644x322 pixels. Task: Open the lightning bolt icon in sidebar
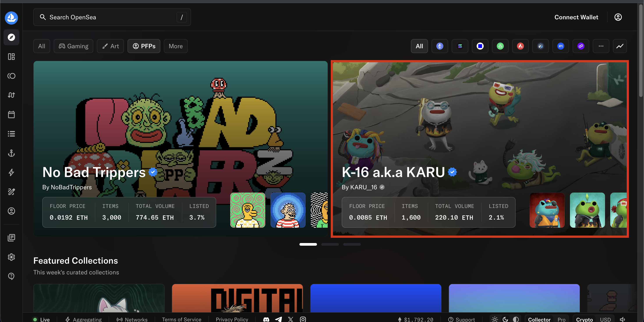point(11,172)
